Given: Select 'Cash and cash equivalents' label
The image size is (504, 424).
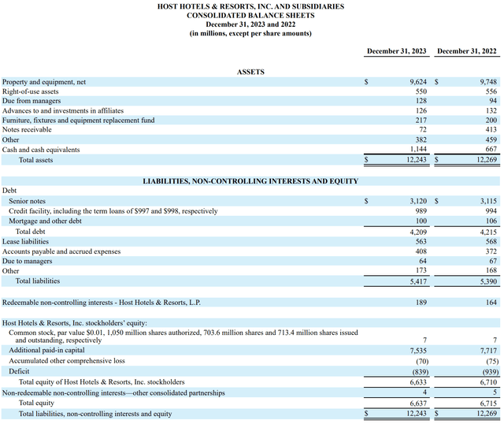Looking at the screenshot, I should tap(41, 150).
